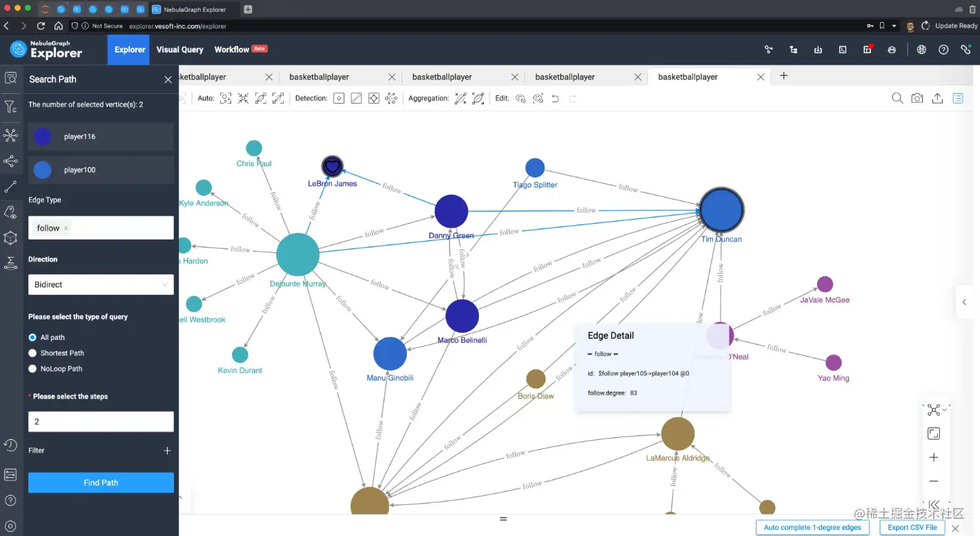
Task: Zoom in with the plus canvas control
Action: pyautogui.click(x=934, y=457)
